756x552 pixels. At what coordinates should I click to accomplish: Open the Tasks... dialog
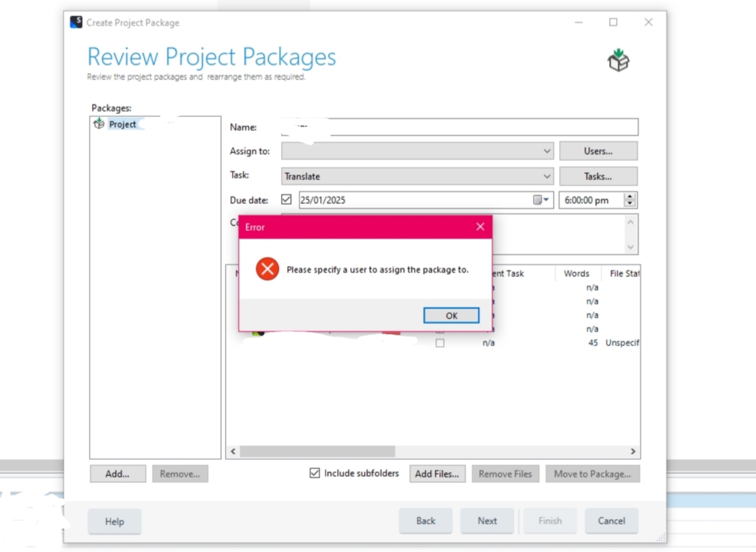(x=598, y=176)
